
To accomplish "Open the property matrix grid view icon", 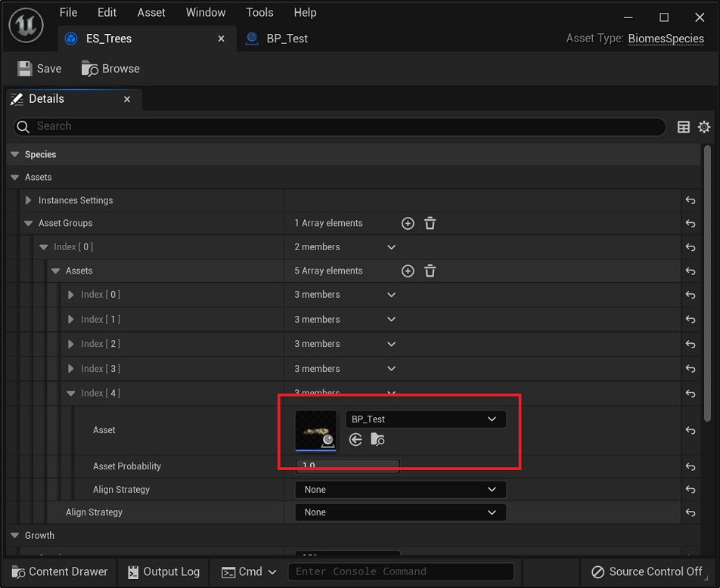I will (x=684, y=127).
